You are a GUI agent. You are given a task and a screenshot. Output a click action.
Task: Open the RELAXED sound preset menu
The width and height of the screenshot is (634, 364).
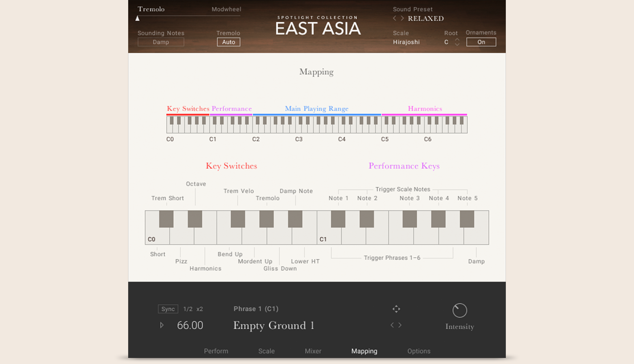coord(426,19)
